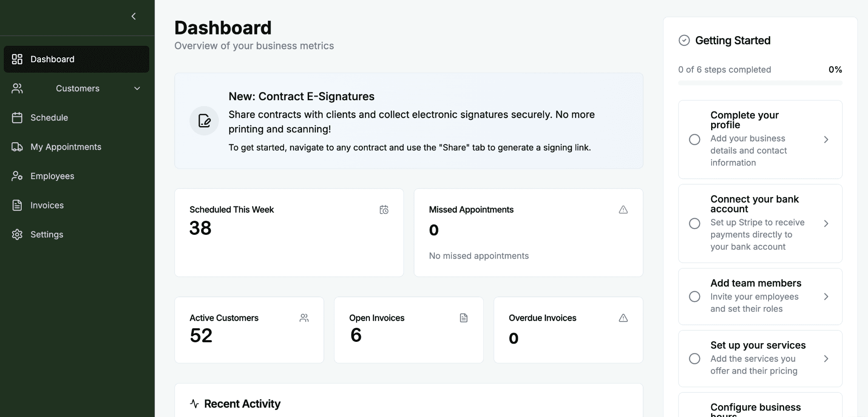Check off the Complete your profile circle
This screenshot has width=868, height=417.
pos(695,139)
